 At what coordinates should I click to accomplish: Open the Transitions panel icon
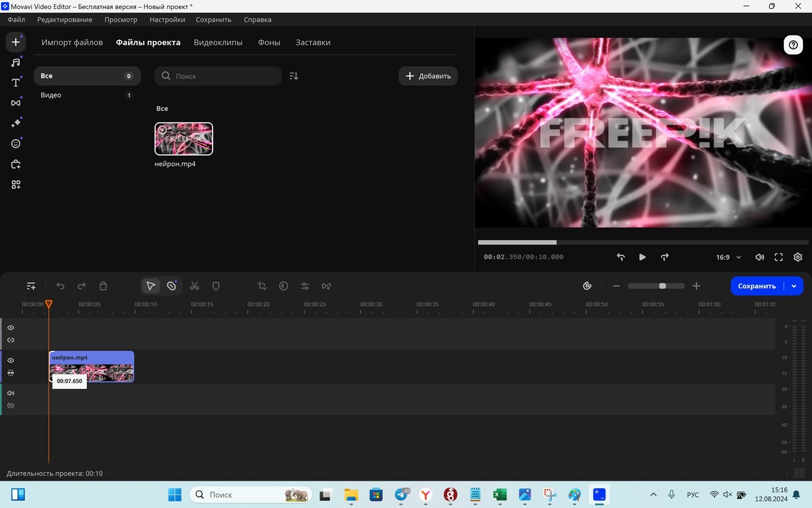click(16, 103)
